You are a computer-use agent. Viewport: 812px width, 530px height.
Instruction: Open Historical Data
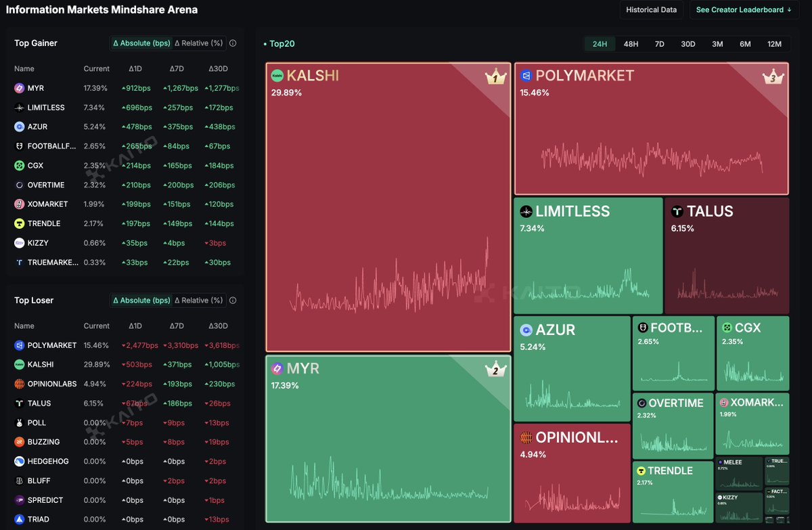tap(651, 9)
